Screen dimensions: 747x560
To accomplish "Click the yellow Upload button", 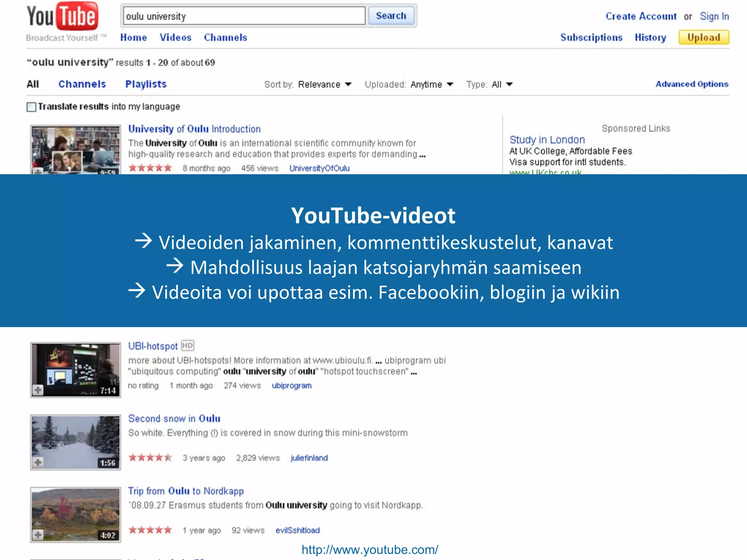I will (x=704, y=38).
